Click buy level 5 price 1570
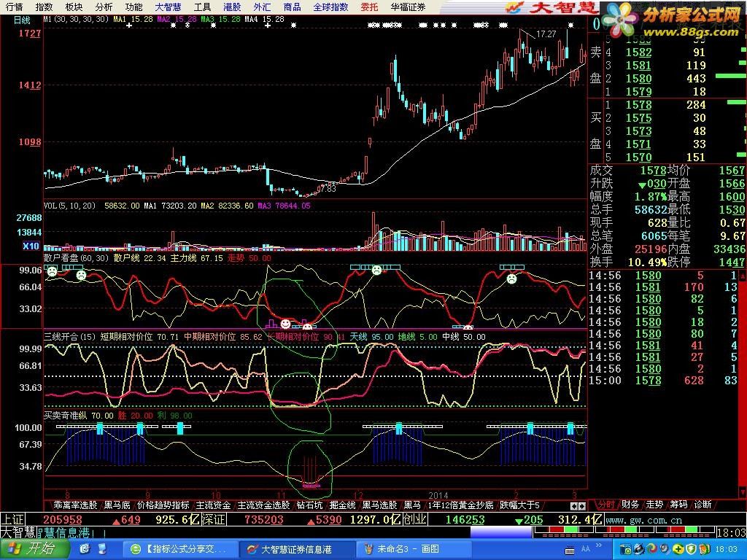 [638, 157]
